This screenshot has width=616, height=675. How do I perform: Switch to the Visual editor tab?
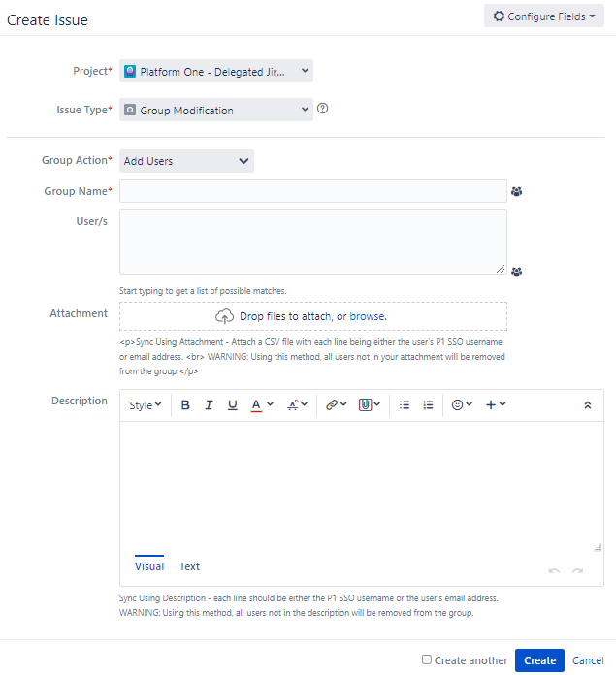tap(149, 566)
